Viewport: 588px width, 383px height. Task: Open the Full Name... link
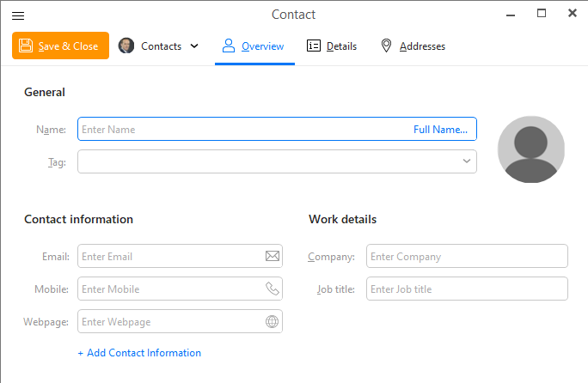coord(440,130)
